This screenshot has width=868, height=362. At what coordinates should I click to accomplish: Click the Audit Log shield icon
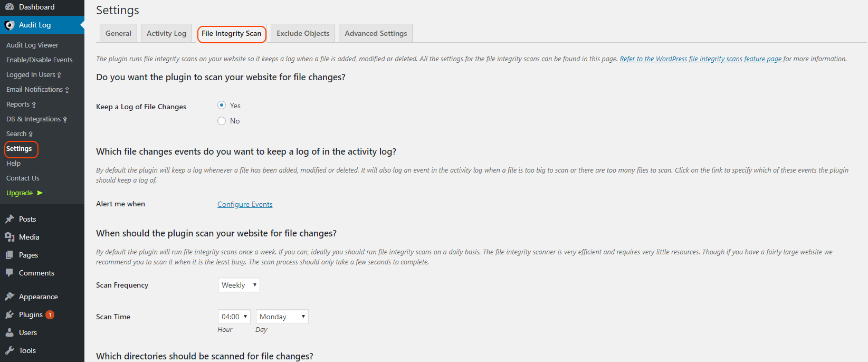click(9, 25)
